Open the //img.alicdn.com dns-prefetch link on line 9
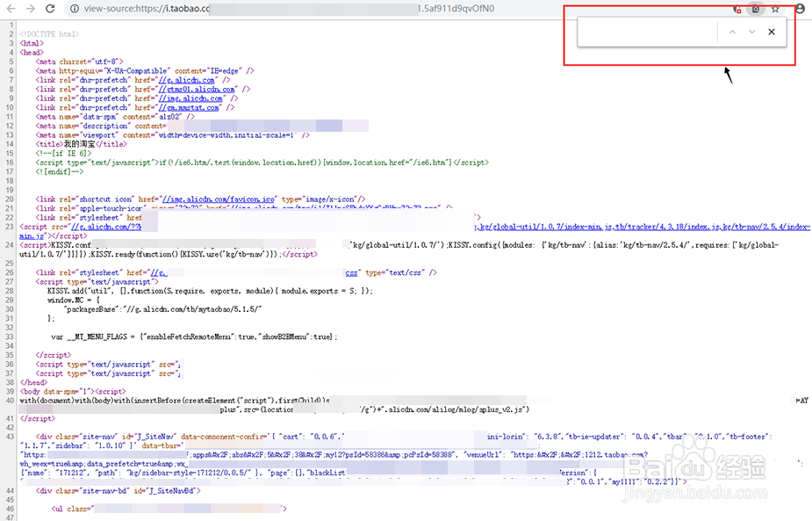812x521 pixels. pyautogui.click(x=191, y=98)
